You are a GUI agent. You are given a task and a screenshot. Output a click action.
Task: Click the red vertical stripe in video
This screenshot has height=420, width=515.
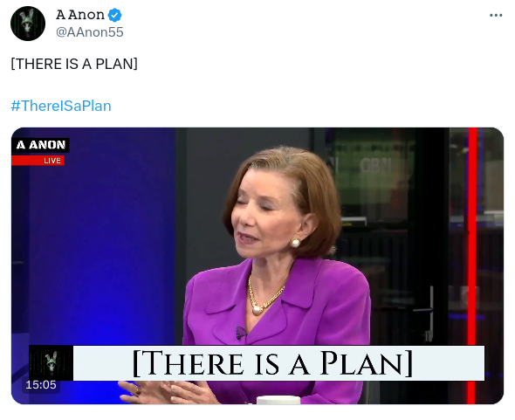(x=472, y=265)
